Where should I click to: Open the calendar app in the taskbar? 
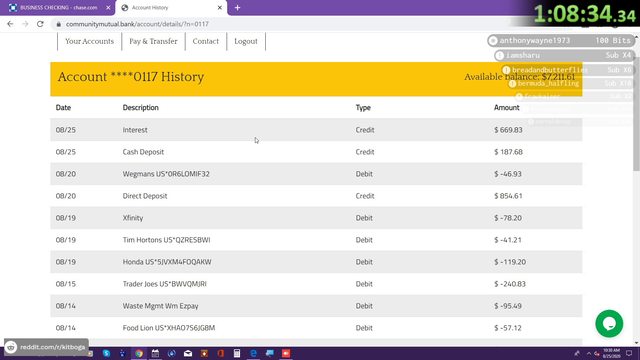[156, 353]
